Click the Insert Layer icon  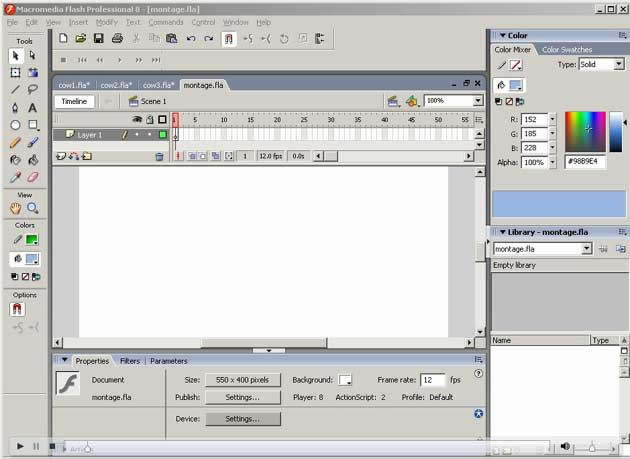tap(61, 156)
